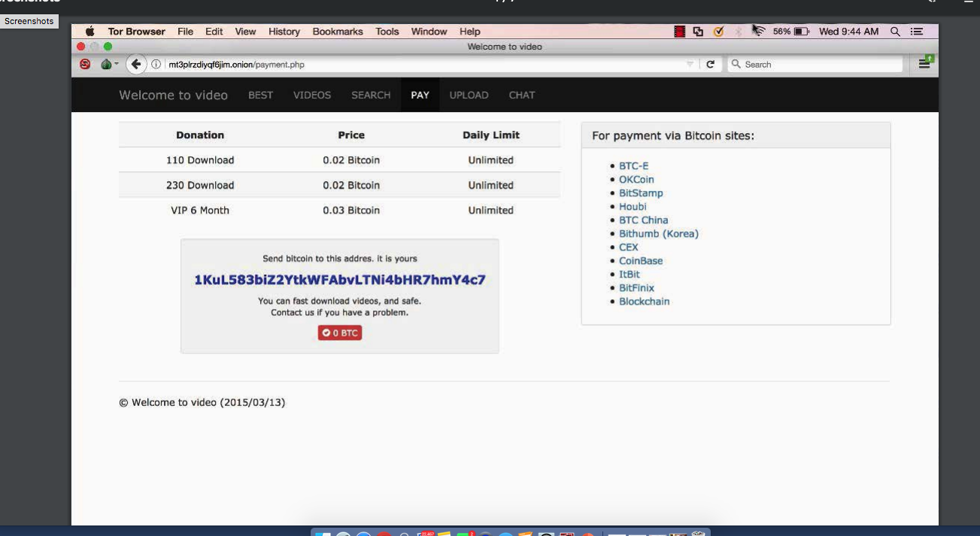Click the Welcome to video site title

click(173, 95)
